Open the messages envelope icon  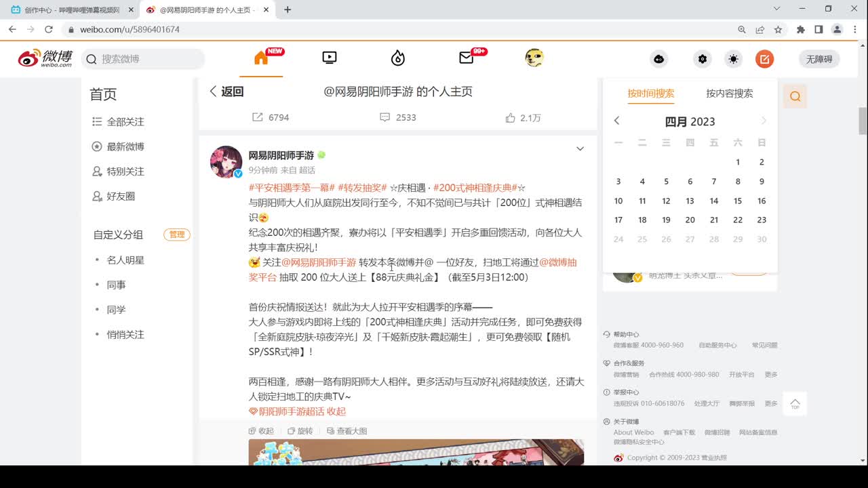pyautogui.click(x=467, y=58)
